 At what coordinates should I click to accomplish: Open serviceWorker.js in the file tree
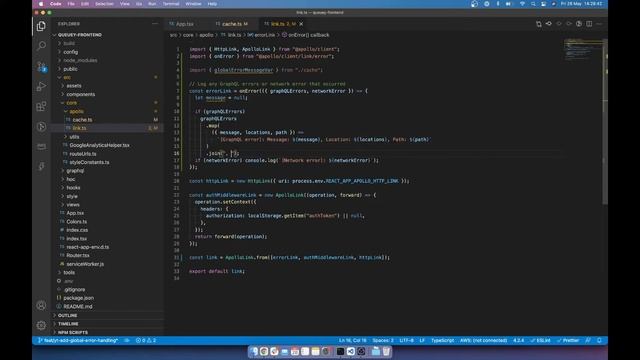[85, 264]
